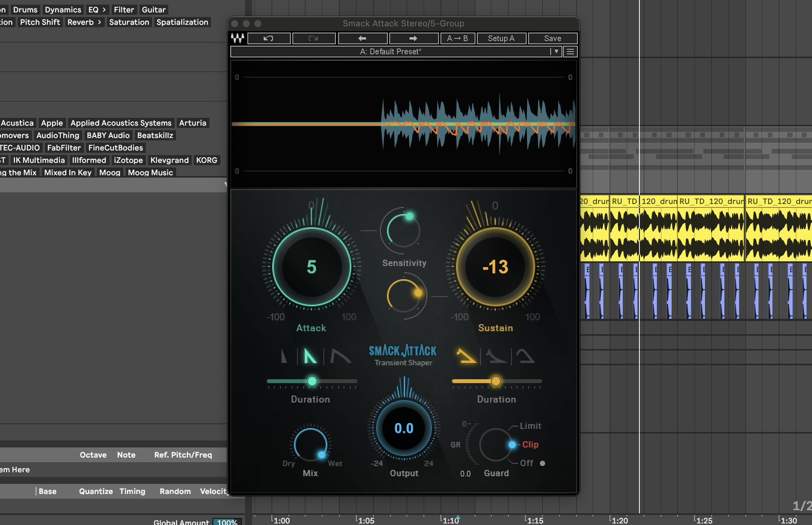The width and height of the screenshot is (812, 525).
Task: Select the Saturation category tag
Action: point(129,22)
